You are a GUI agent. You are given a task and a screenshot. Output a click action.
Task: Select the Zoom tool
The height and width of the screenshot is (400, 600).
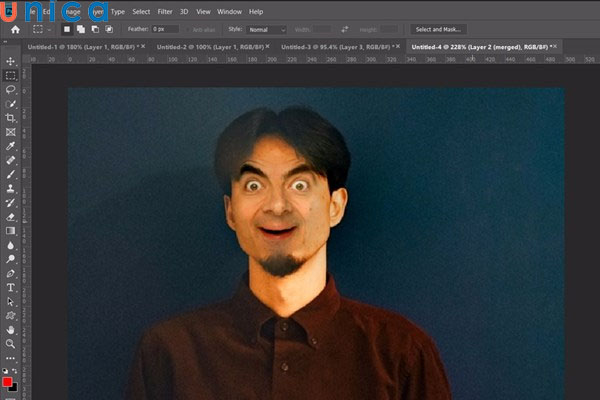[10, 344]
